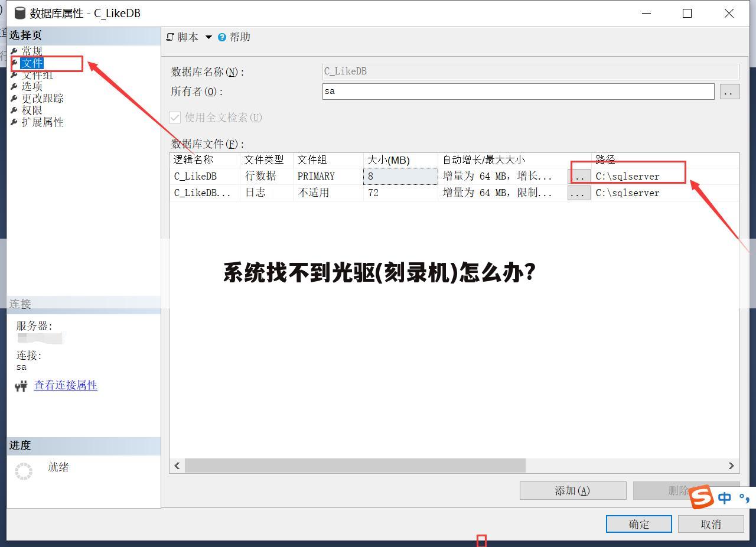Select the 不适用 filegroup cell
Viewport: 756px width, 547px height.
[328, 193]
